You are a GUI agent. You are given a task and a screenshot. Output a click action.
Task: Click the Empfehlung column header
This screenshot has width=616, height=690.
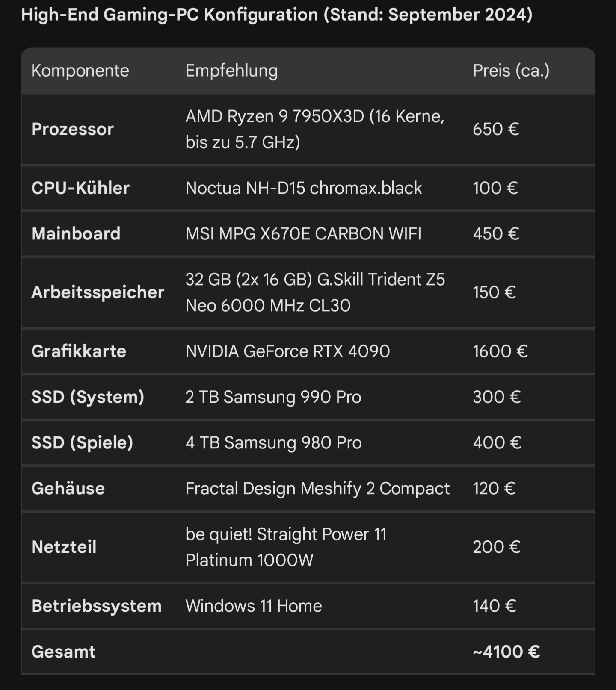point(231,71)
